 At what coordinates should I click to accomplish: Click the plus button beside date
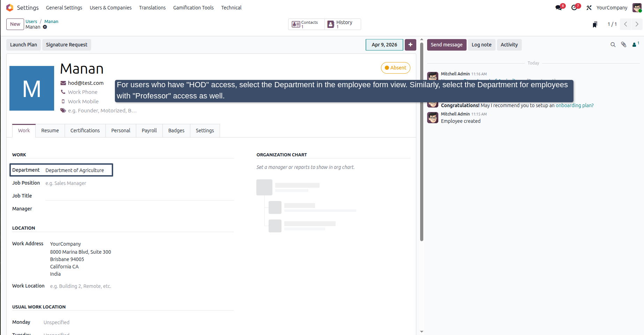[410, 45]
